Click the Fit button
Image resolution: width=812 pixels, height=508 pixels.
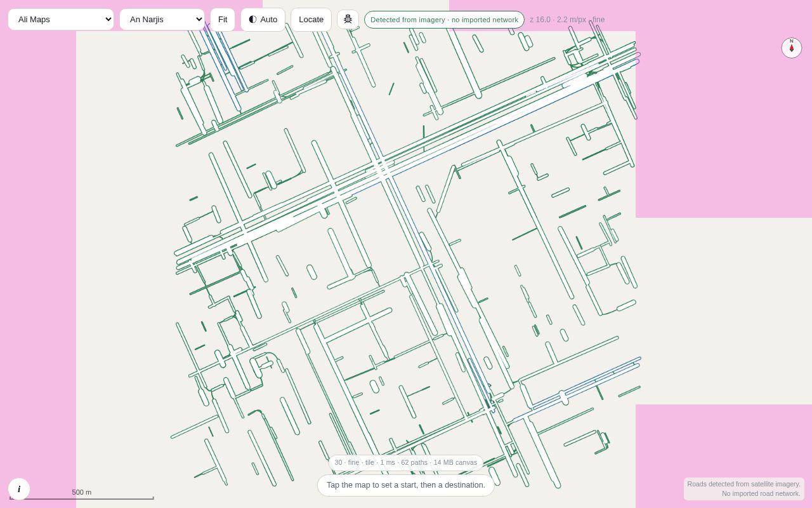223,20
